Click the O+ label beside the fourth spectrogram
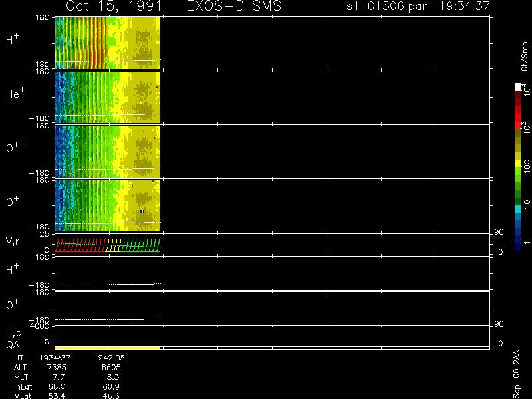 [x=13, y=201]
